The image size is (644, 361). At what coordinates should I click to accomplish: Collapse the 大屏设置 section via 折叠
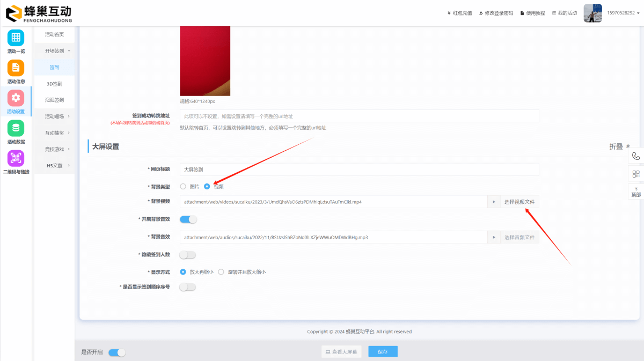coord(617,146)
